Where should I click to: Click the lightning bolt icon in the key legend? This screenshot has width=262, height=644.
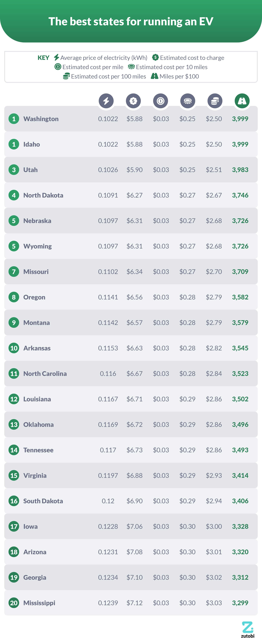[x=56, y=58]
